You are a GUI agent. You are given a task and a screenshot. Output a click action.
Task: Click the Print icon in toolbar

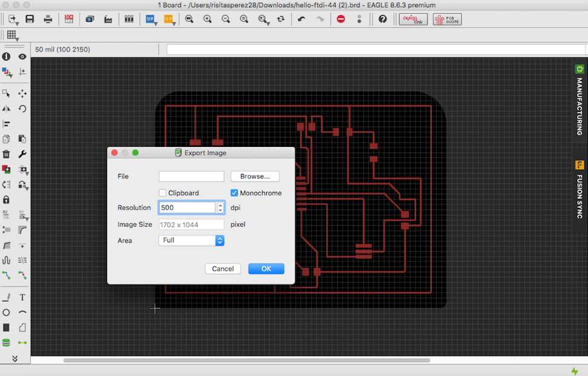coord(48,19)
